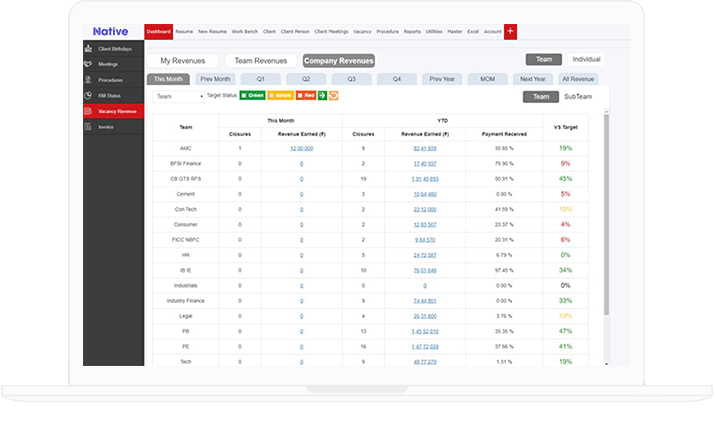715x430 pixels.
Task: Open PE YTD revenue link
Action: [425, 347]
